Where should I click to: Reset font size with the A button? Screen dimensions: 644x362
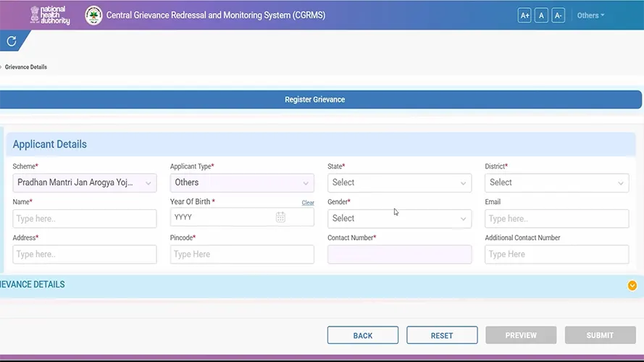coord(541,16)
